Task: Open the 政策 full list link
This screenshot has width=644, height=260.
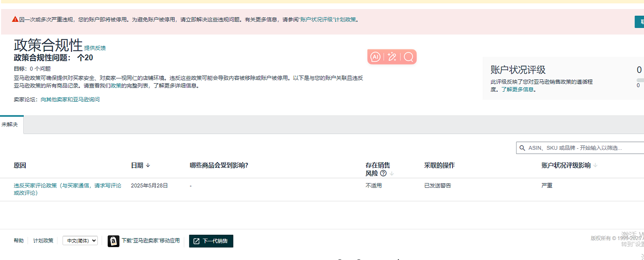Action: pyautogui.click(x=116, y=86)
